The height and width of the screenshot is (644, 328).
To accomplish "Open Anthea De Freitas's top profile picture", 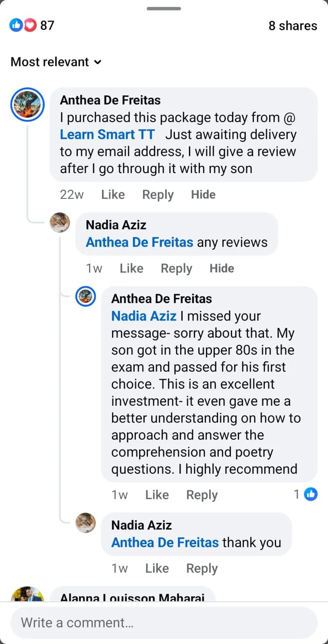I will (x=27, y=105).
